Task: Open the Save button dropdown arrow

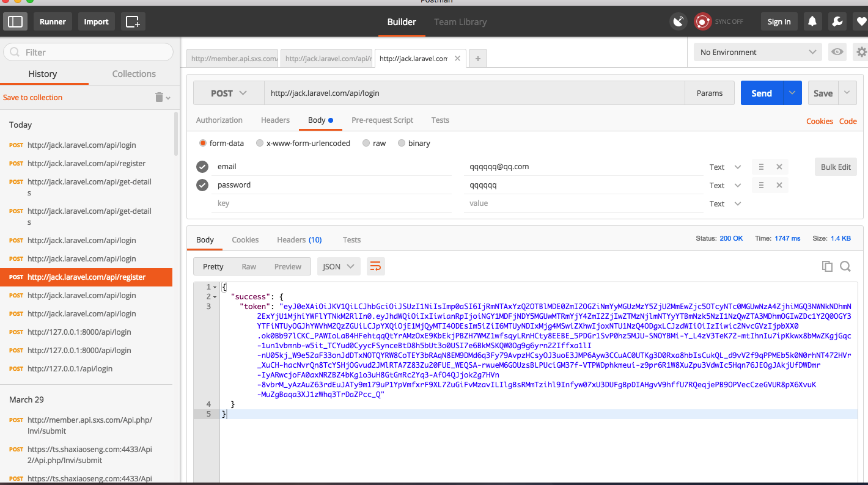Action: (x=847, y=93)
